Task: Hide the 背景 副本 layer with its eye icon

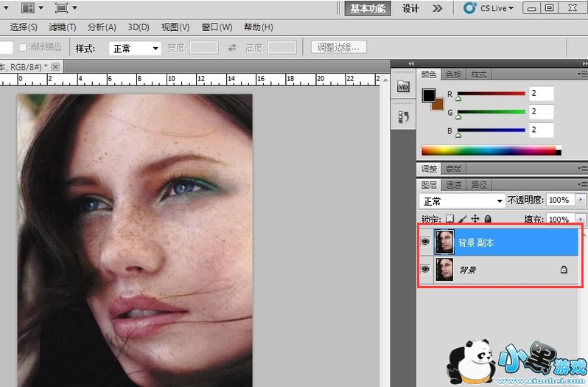Action: pos(425,241)
